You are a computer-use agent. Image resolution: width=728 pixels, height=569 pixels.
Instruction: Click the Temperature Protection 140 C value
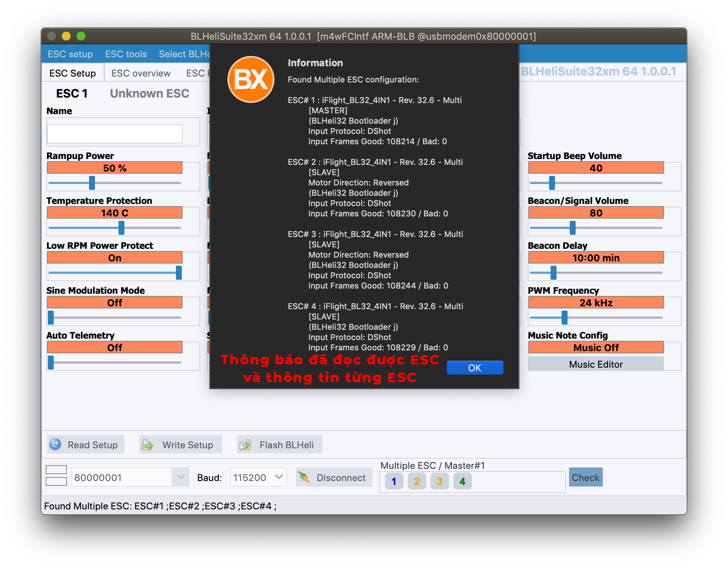[115, 213]
